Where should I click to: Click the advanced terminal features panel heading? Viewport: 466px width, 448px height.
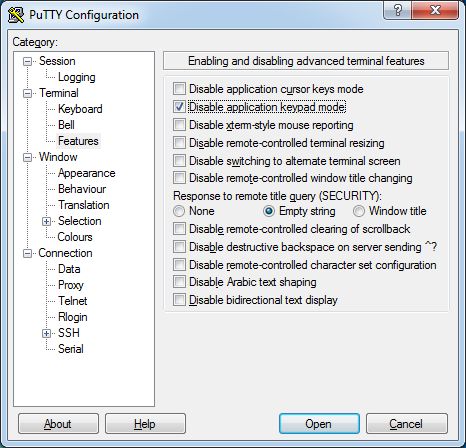306,61
